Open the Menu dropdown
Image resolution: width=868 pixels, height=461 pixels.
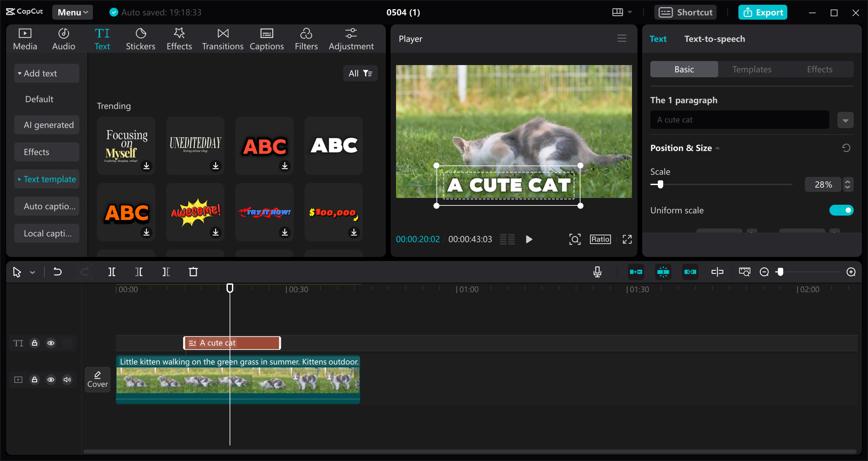(72, 12)
